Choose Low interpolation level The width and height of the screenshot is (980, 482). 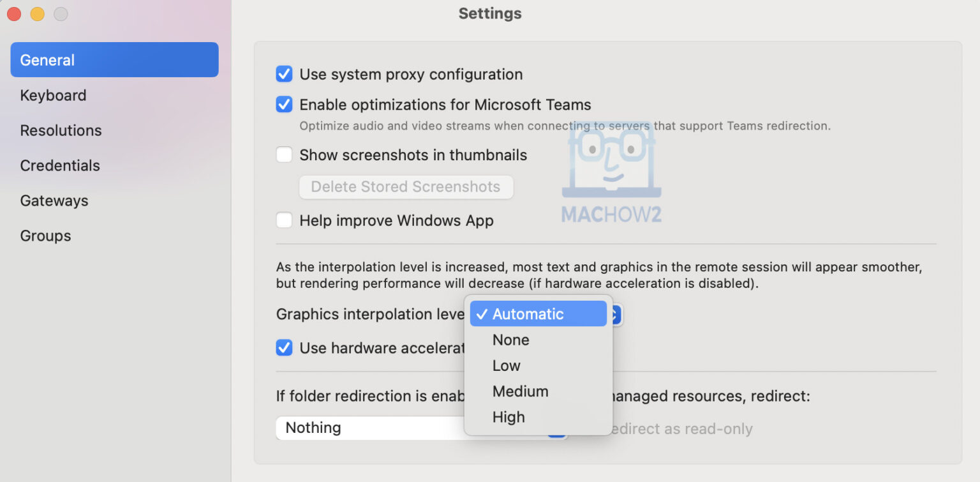[506, 365]
